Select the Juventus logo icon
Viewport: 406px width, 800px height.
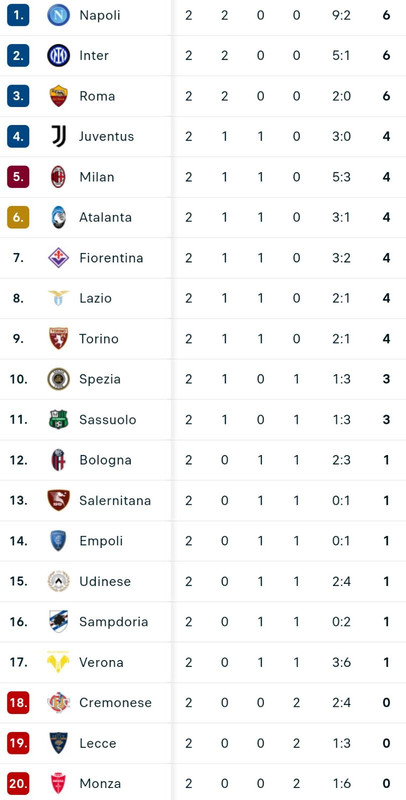pyautogui.click(x=59, y=136)
